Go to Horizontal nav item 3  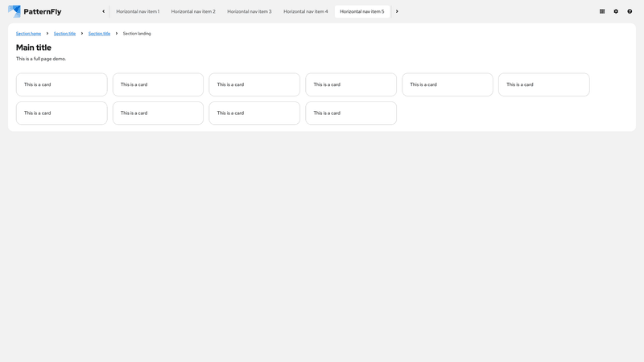click(250, 11)
